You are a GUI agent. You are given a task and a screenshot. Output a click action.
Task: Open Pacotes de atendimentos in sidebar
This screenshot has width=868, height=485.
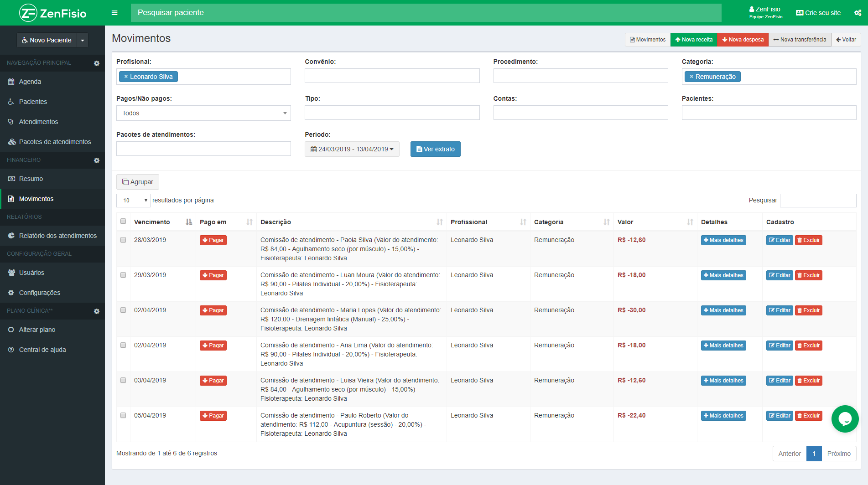click(x=52, y=142)
